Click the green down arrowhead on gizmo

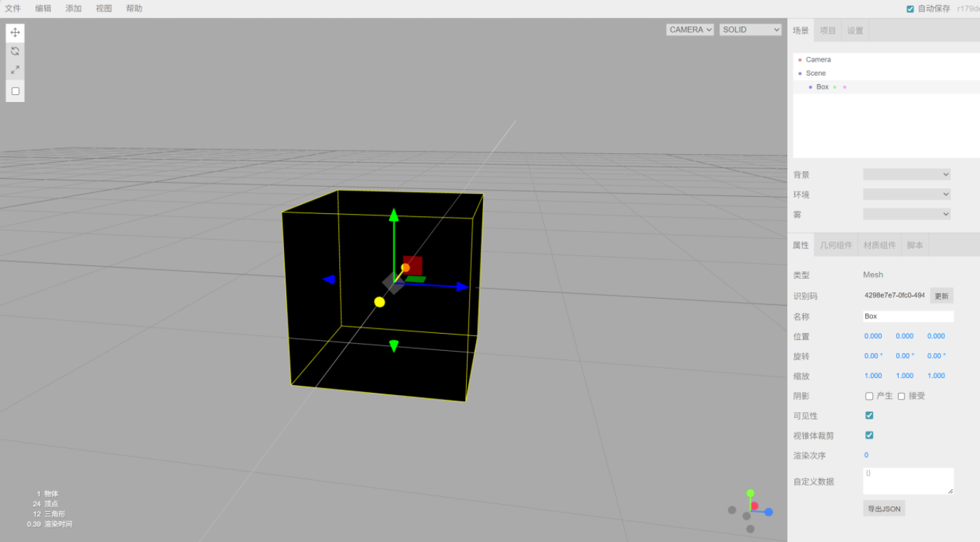pos(393,347)
